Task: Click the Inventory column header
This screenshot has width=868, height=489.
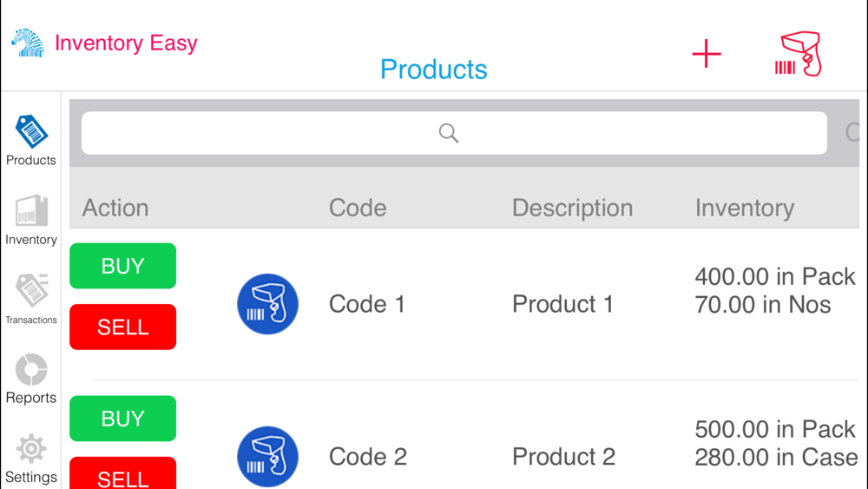Action: coord(744,208)
